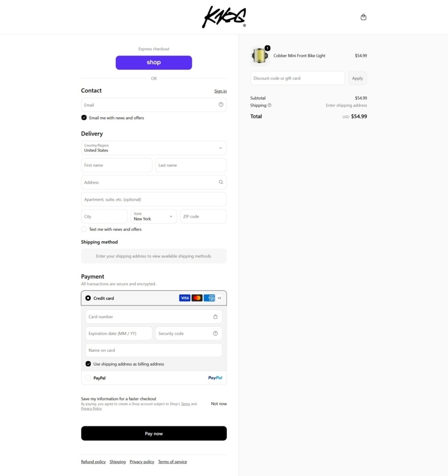
Task: Select the PayPal payment radio option
Action: click(88, 378)
